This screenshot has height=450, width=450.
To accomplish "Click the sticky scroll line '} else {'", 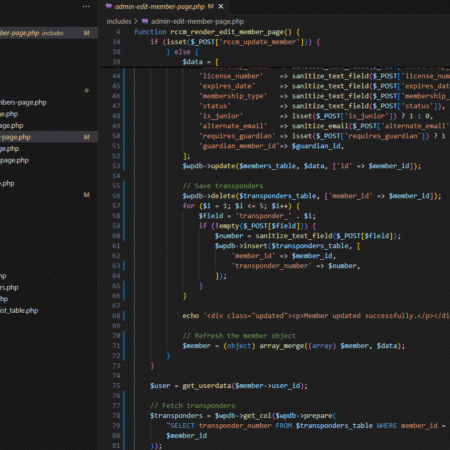I will pyautogui.click(x=182, y=52).
